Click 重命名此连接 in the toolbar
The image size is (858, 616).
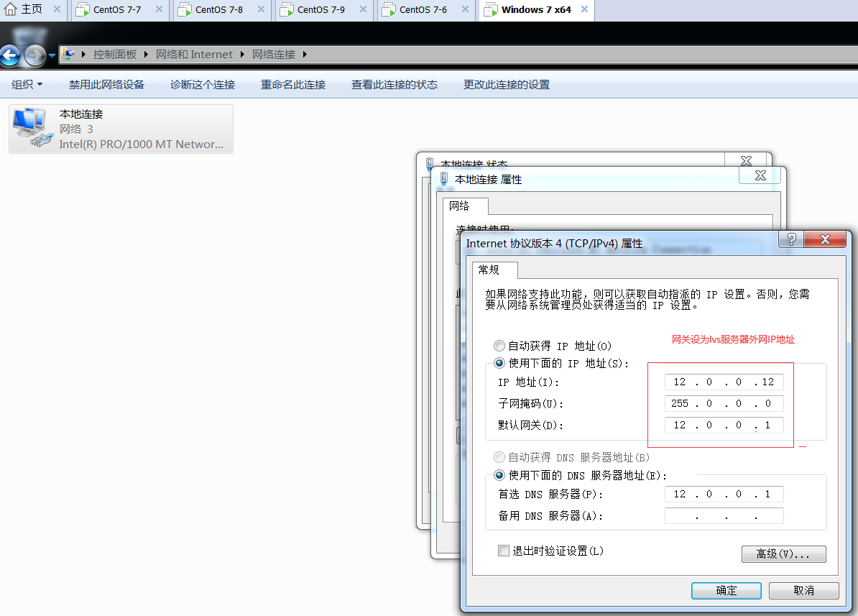point(292,84)
